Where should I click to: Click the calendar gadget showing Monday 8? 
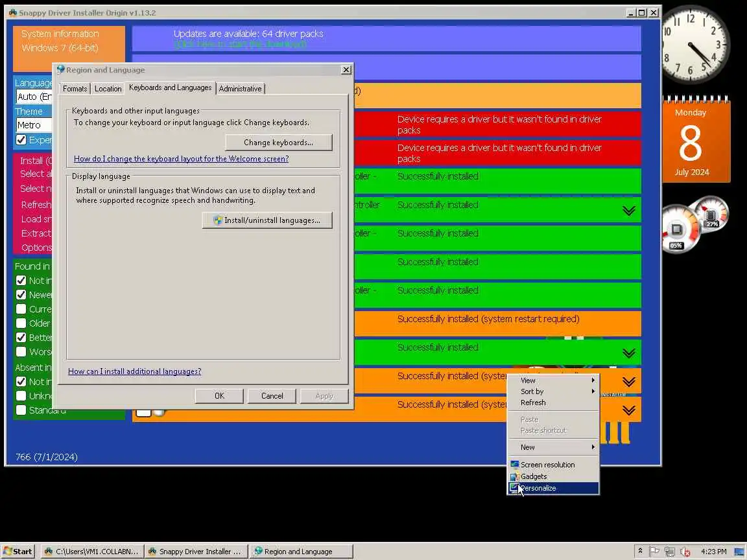(696, 139)
